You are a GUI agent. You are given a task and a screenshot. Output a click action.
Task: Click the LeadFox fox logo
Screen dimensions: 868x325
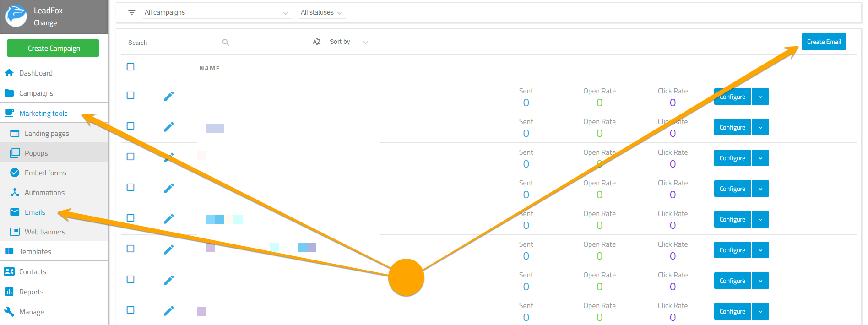pyautogui.click(x=16, y=16)
